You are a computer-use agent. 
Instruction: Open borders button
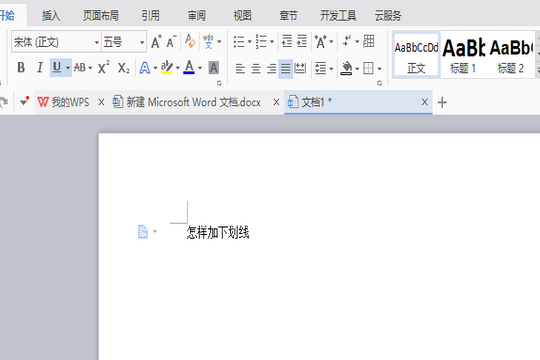click(x=368, y=68)
